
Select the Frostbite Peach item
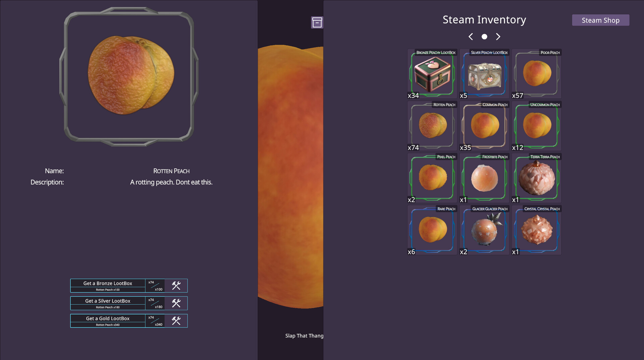pyautogui.click(x=484, y=178)
